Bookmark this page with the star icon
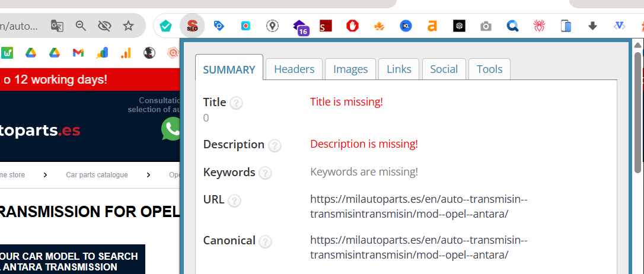This screenshot has width=644, height=274. (x=128, y=26)
